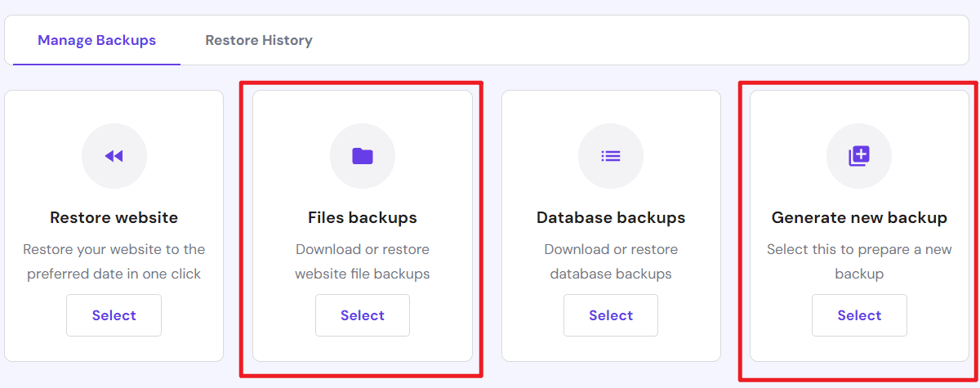980x388 pixels.
Task: Switch to the Restore History tab
Action: [258, 40]
